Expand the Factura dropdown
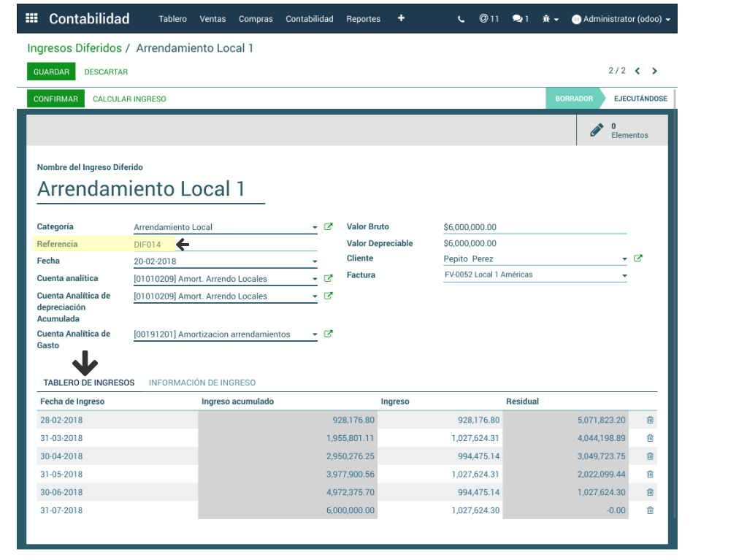 tap(624, 275)
